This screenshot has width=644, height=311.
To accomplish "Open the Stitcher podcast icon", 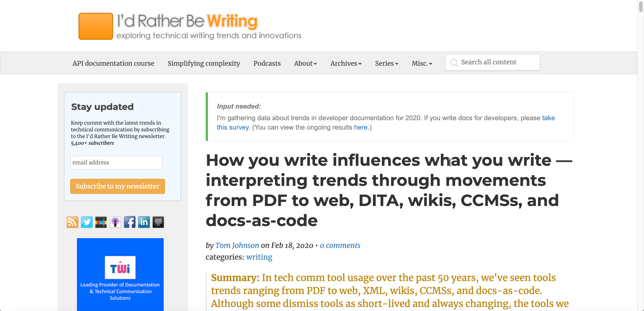I will click(101, 222).
